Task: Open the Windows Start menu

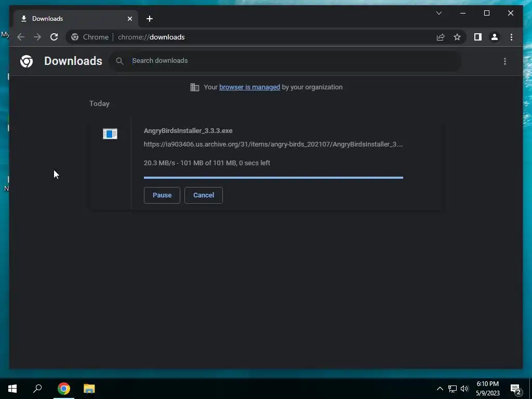Action: tap(12, 389)
